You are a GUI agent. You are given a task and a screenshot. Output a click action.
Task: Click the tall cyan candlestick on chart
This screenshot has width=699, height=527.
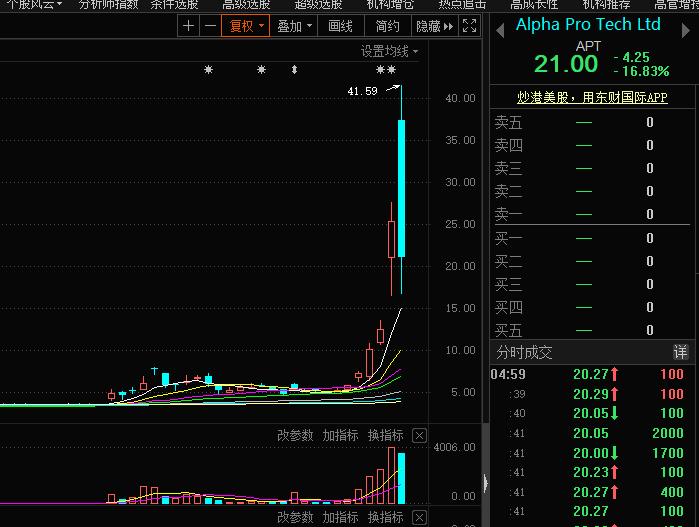click(x=401, y=188)
